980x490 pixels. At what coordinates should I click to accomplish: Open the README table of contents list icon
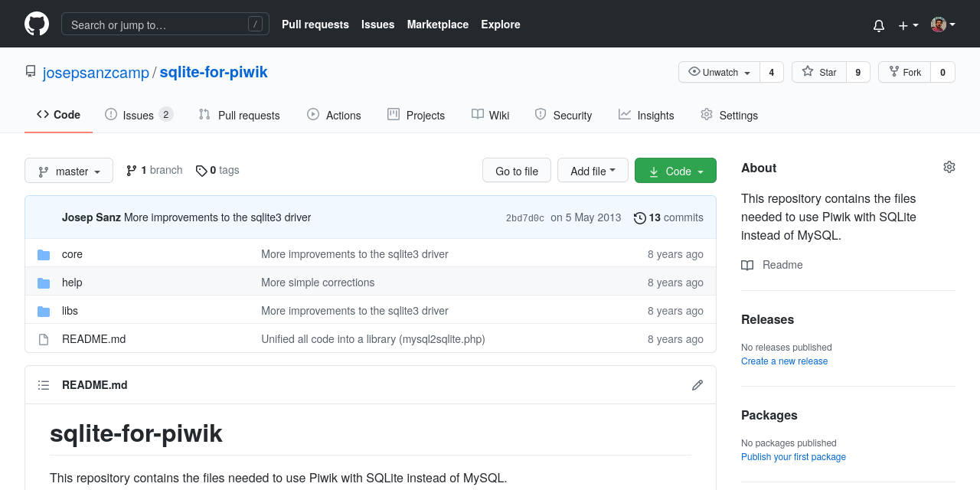click(44, 385)
